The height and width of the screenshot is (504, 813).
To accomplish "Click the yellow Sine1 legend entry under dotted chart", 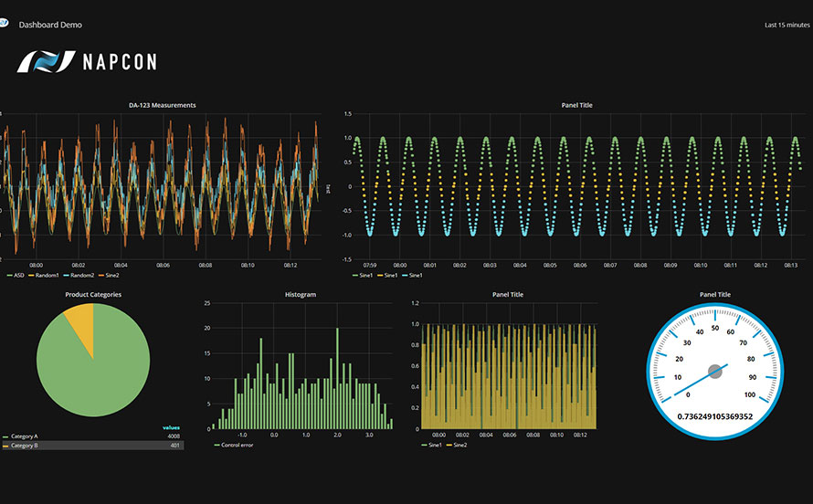I will [391, 275].
